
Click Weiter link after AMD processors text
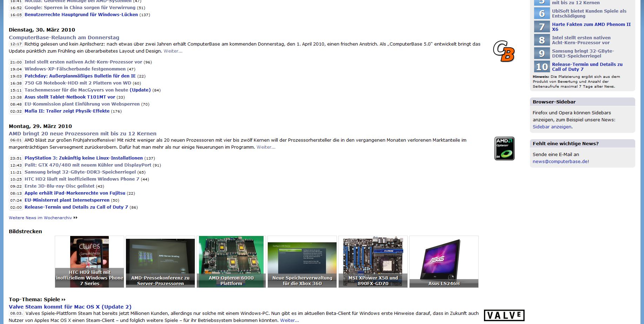point(266,147)
